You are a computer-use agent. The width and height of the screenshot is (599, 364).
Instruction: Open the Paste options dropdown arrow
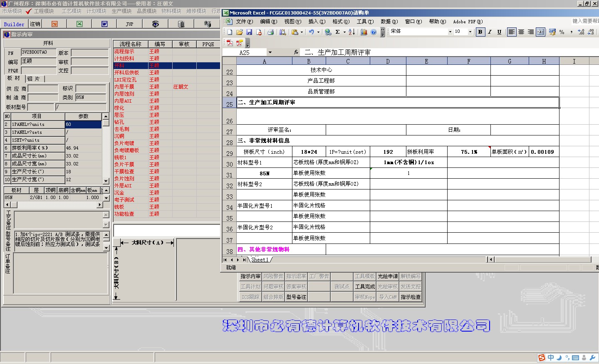[x=302, y=32]
